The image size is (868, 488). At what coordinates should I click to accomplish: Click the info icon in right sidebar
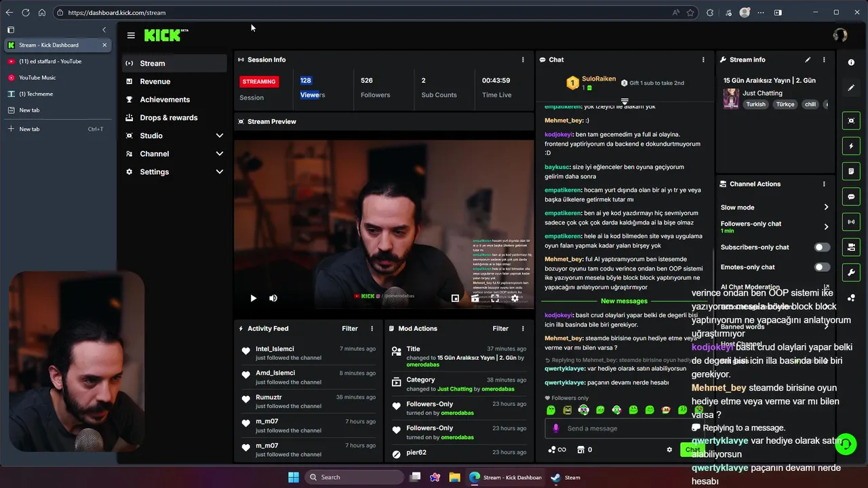pyautogui.click(x=851, y=62)
